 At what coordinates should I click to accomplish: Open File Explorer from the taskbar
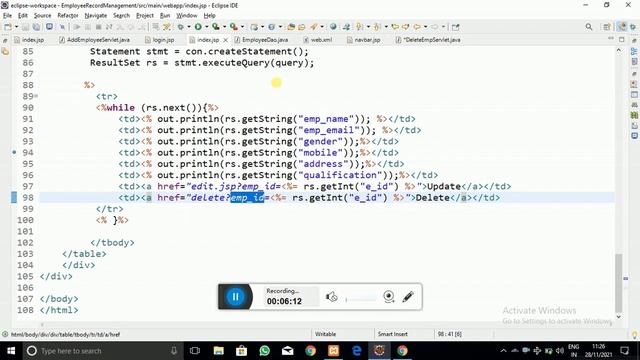[x=219, y=351]
